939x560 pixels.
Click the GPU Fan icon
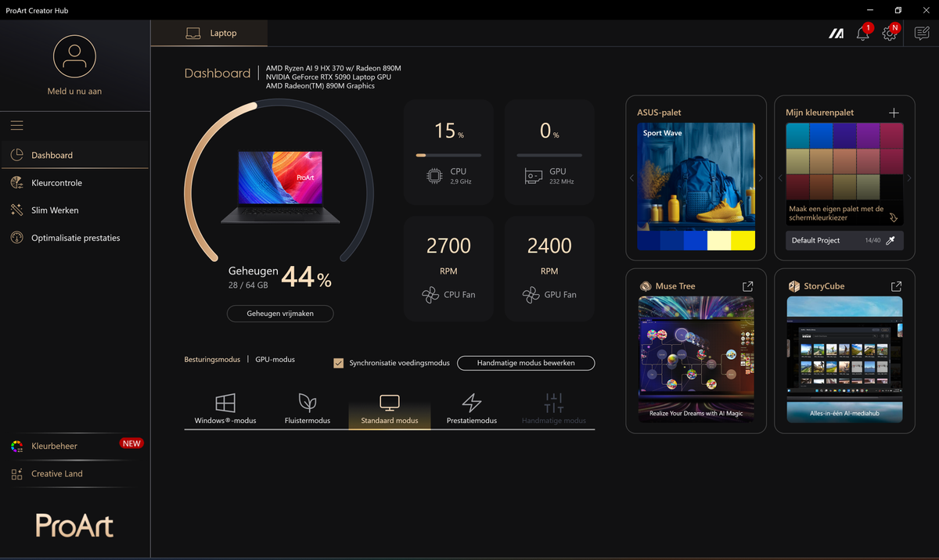tap(531, 295)
